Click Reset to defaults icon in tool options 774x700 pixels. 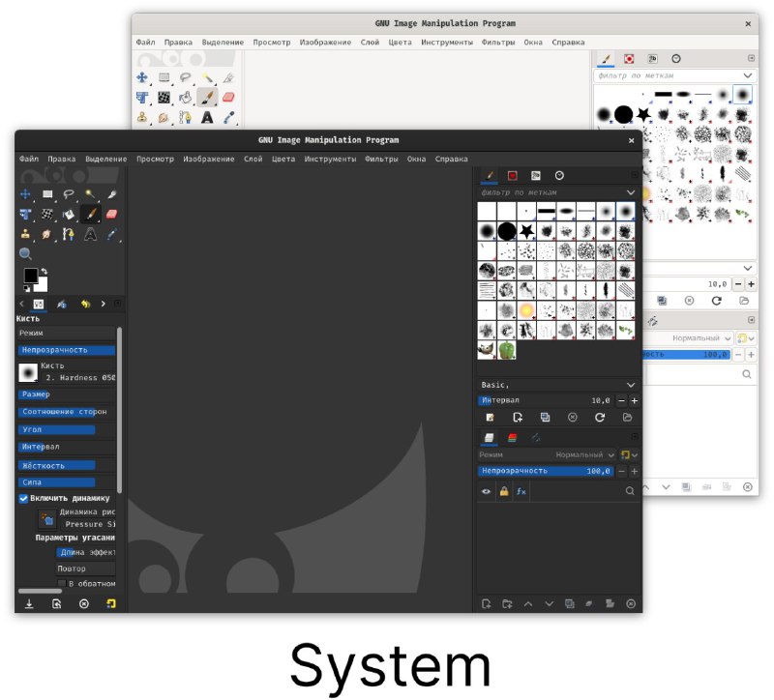(x=111, y=604)
